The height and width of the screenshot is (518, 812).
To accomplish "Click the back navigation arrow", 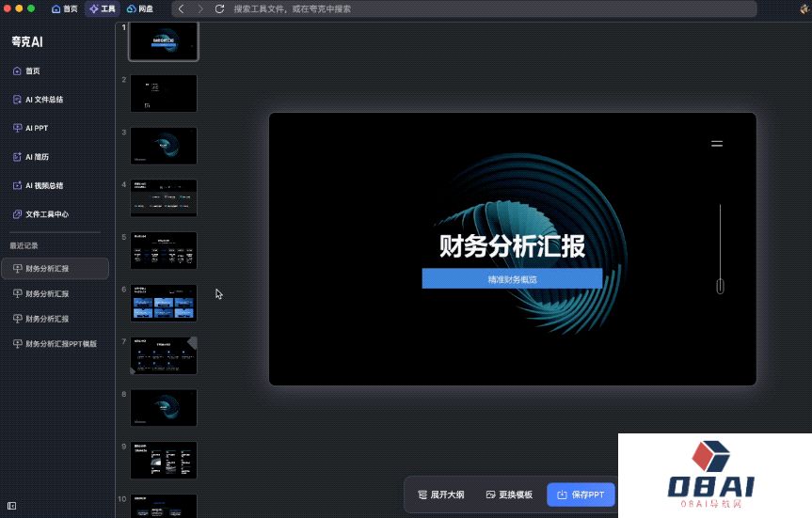I will pos(182,8).
